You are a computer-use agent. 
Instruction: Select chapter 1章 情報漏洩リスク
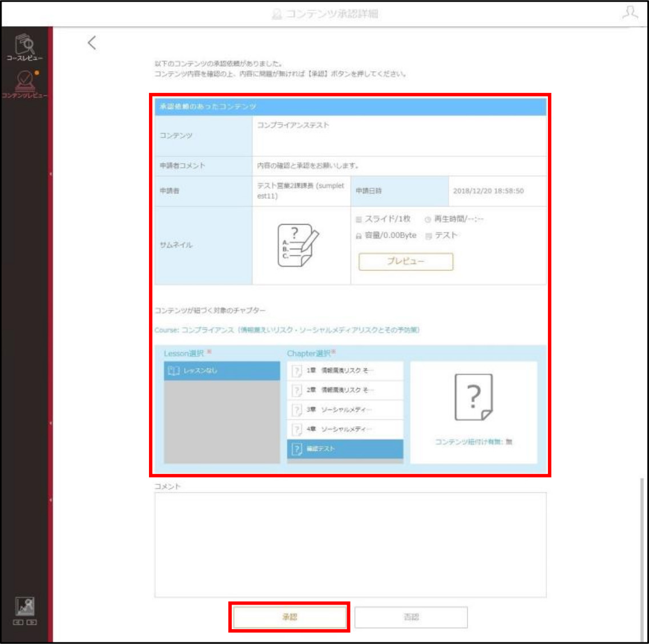(345, 371)
